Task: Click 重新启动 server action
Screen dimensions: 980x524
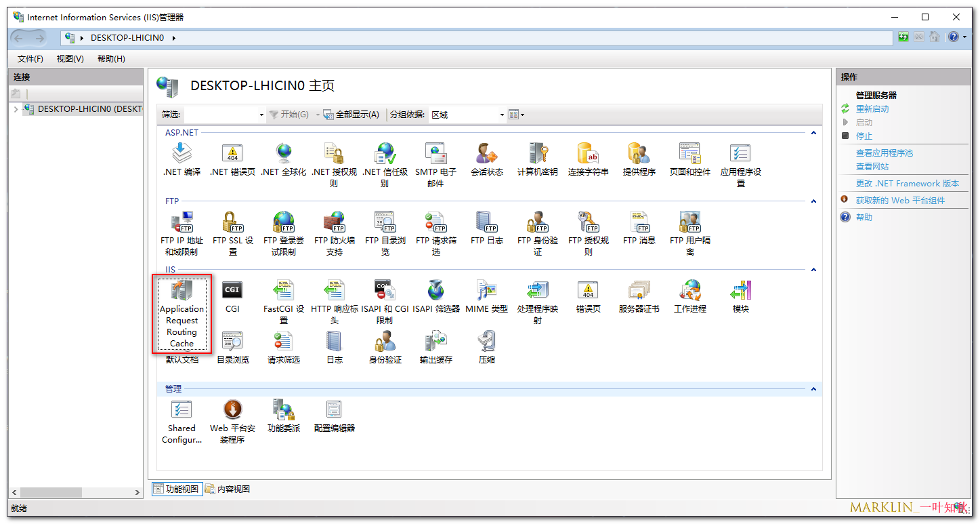Action: [872, 109]
